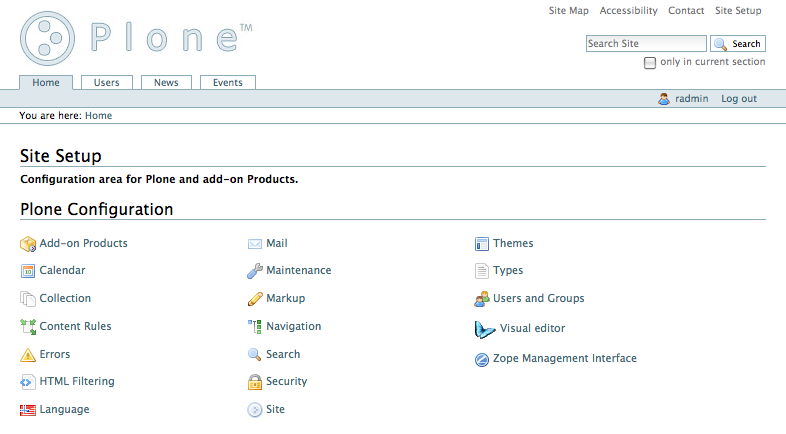This screenshot has height=434, width=786.
Task: Log out of the site
Action: click(x=739, y=99)
